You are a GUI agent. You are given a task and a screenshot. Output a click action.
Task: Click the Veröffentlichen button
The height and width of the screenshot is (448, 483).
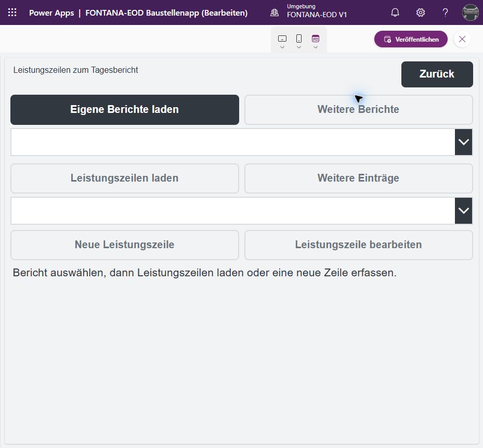coord(411,39)
